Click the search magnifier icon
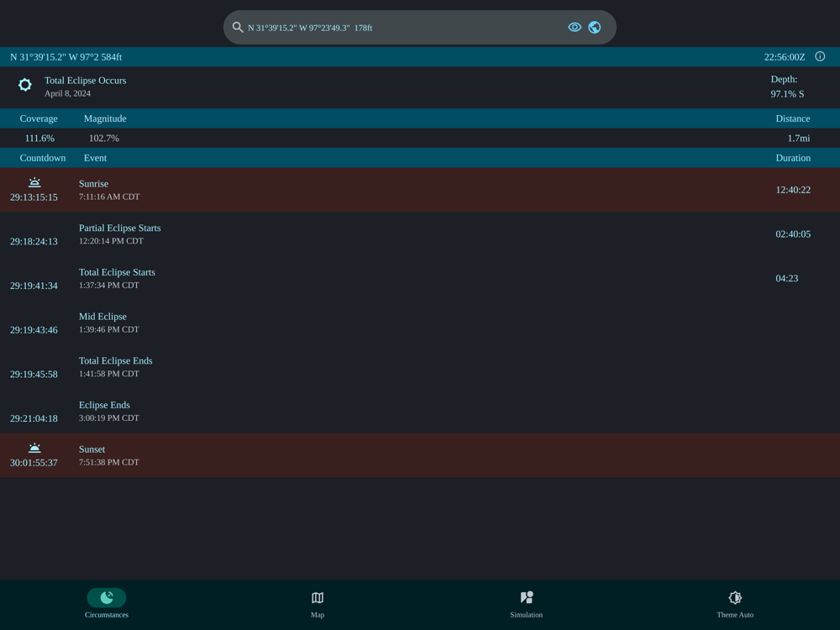The height and width of the screenshot is (630, 840). coord(238,28)
